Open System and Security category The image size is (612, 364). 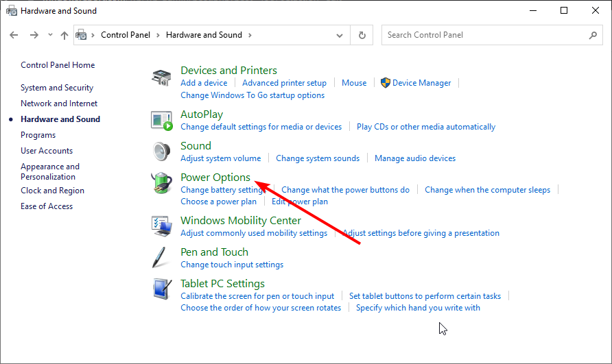[57, 88]
